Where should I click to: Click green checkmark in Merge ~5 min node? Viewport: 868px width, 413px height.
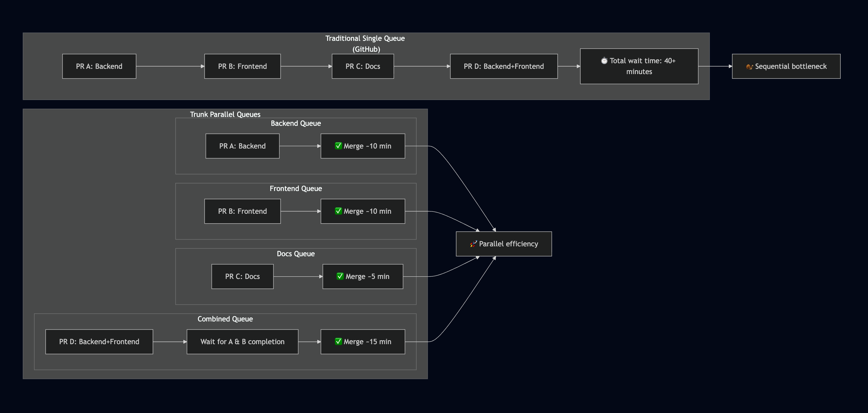pyautogui.click(x=340, y=276)
